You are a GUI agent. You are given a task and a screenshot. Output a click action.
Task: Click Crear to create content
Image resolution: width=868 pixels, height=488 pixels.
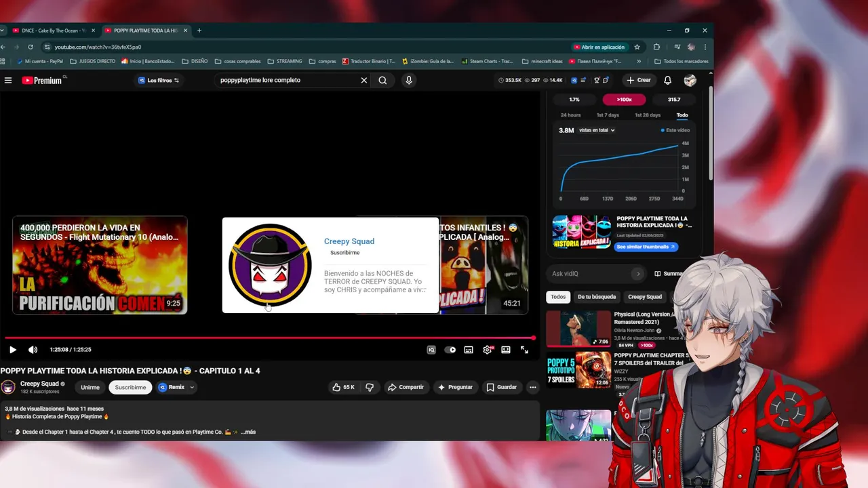[x=638, y=80]
